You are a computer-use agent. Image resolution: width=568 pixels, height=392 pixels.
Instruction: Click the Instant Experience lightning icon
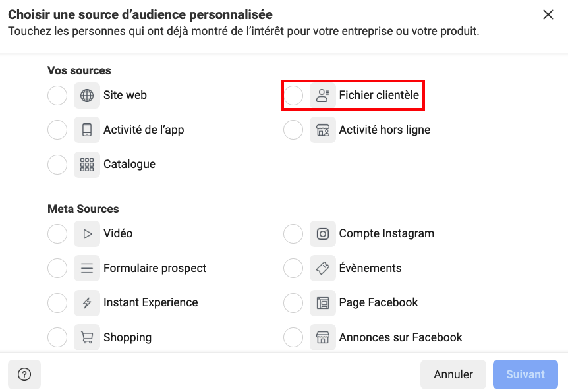87,303
